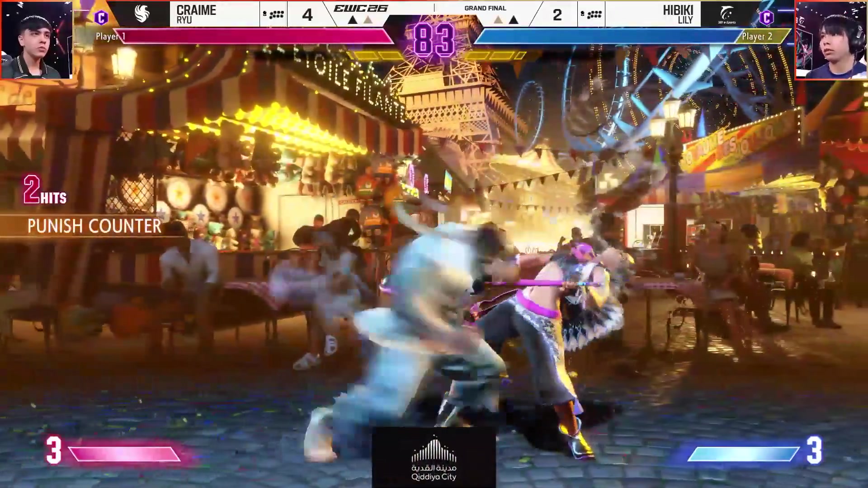868x488 pixels.
Task: Click Player 2's blue super gauge bar
Action: pyautogui.click(x=744, y=454)
